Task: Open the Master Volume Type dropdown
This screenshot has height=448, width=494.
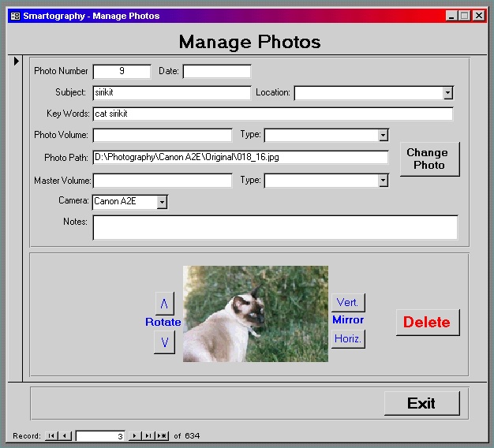Action: pos(383,181)
